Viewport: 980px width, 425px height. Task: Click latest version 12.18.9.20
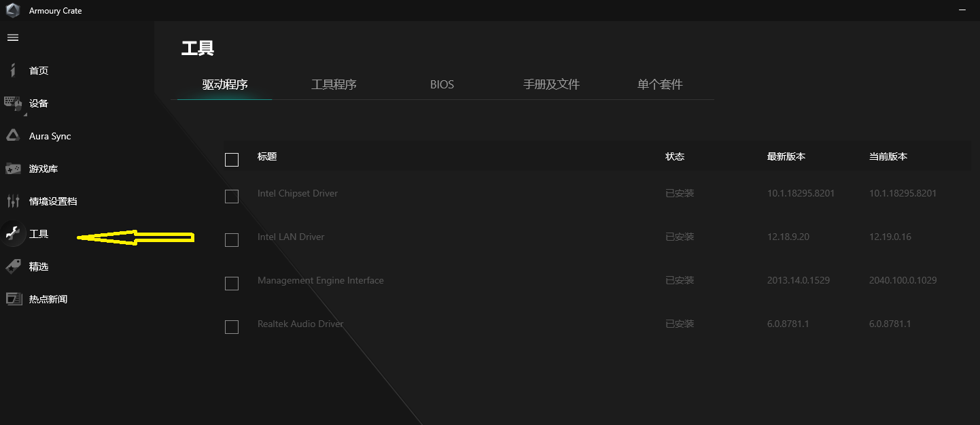click(x=788, y=237)
